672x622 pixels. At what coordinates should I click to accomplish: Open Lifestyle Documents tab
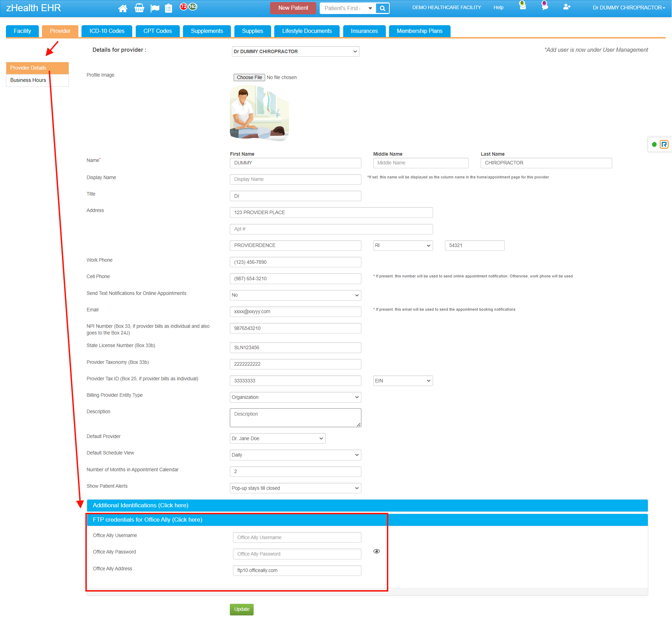pyautogui.click(x=307, y=31)
